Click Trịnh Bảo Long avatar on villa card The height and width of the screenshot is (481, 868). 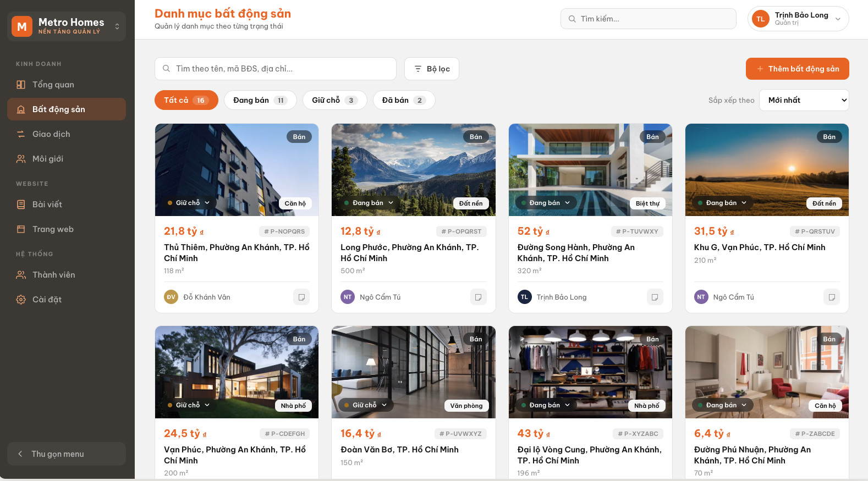[x=525, y=297]
